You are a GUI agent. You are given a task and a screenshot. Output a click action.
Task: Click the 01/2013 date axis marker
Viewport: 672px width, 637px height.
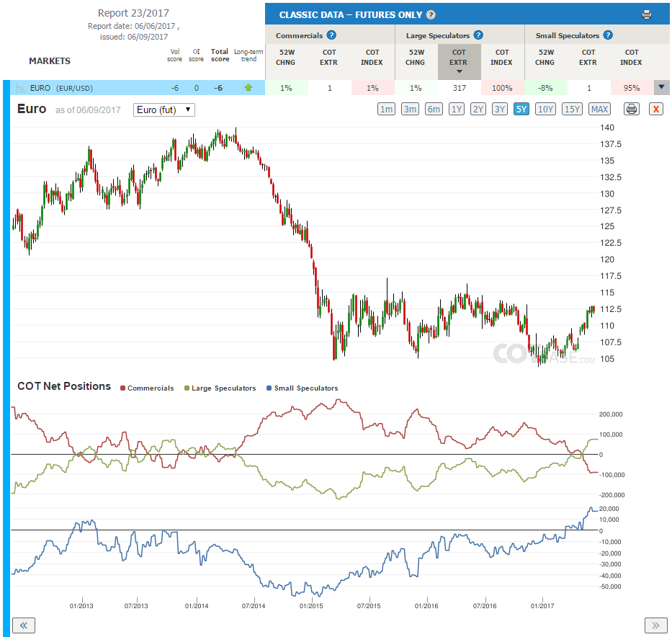[x=81, y=606]
